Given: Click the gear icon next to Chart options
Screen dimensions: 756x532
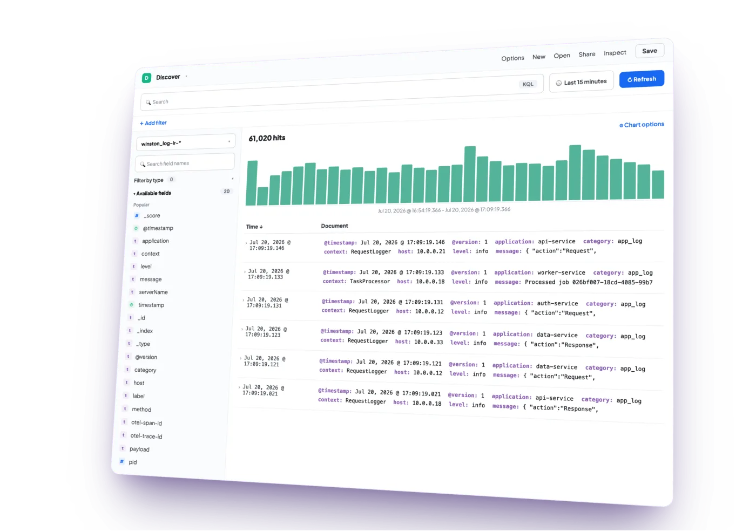Looking at the screenshot, I should point(621,125).
